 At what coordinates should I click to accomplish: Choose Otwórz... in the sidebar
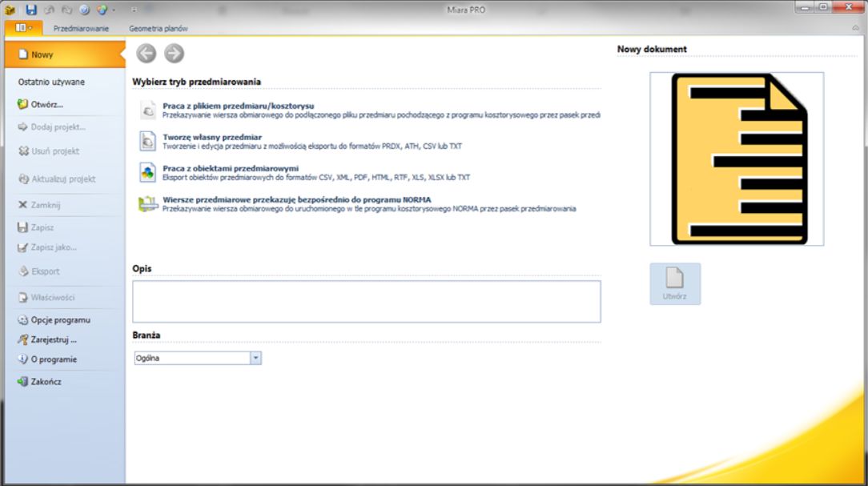pos(40,104)
